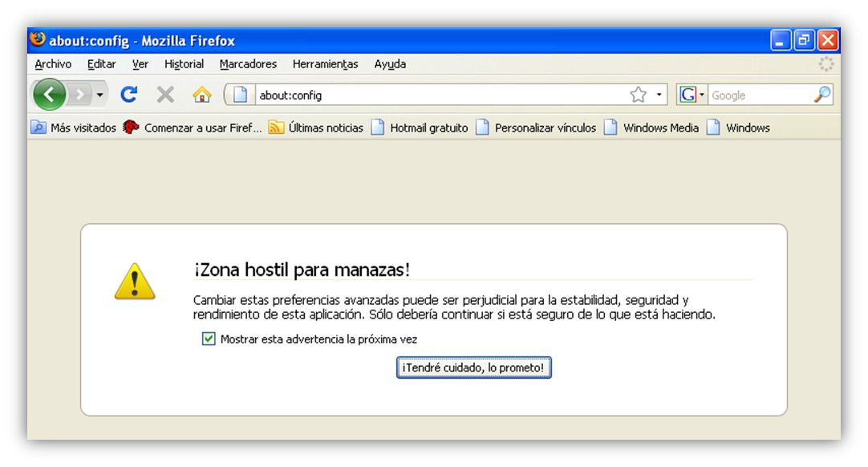Viewport: 868px width, 467px height.
Task: Open the Hotmail gratuito bookmark
Action: click(x=420, y=128)
